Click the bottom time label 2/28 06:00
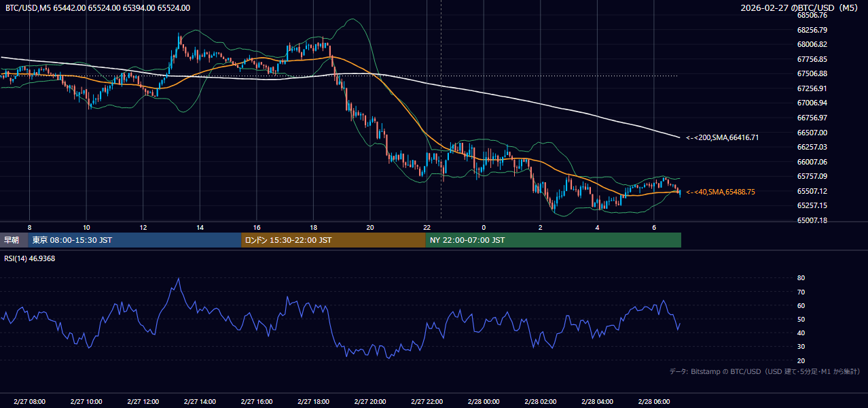 (x=654, y=401)
